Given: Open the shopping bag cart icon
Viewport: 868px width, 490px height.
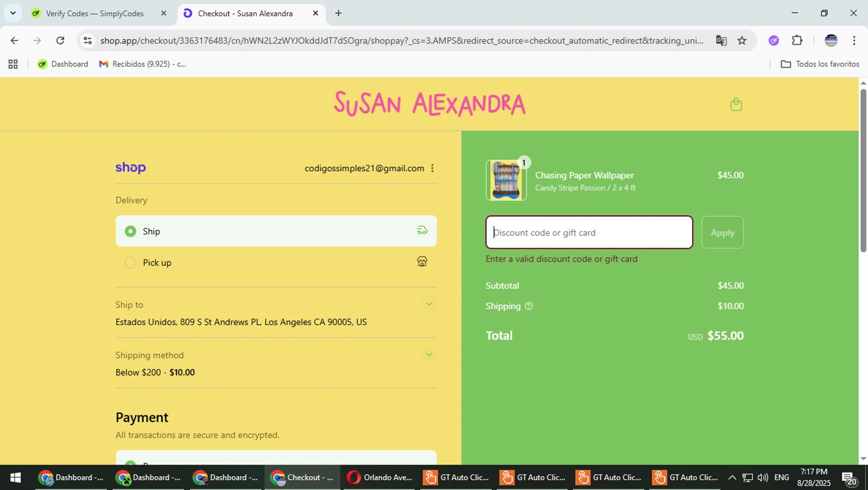Looking at the screenshot, I should (735, 105).
